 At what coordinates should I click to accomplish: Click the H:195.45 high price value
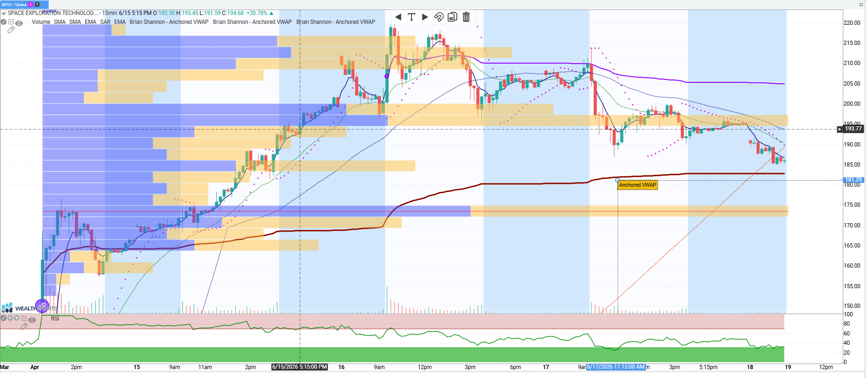point(187,13)
